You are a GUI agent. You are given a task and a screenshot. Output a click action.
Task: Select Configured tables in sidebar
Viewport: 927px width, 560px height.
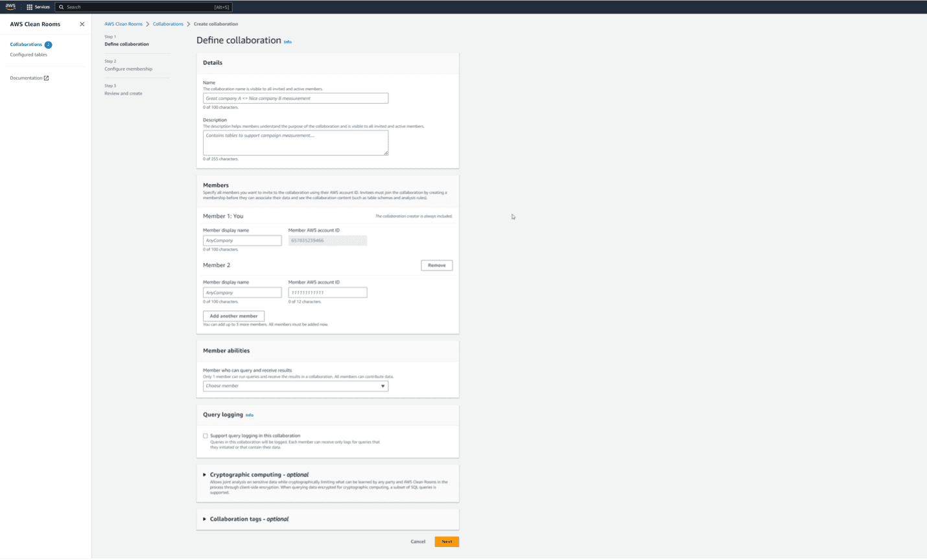[x=29, y=54]
